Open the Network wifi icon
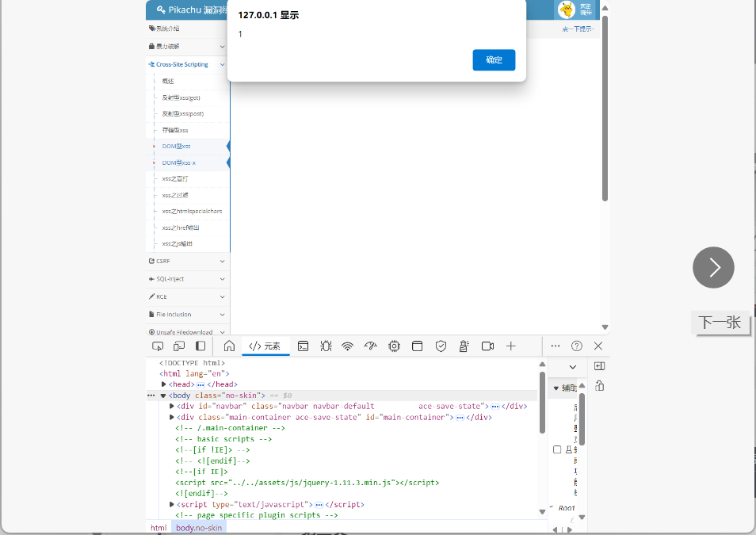Screen dimensions: 756x535 (x=347, y=346)
